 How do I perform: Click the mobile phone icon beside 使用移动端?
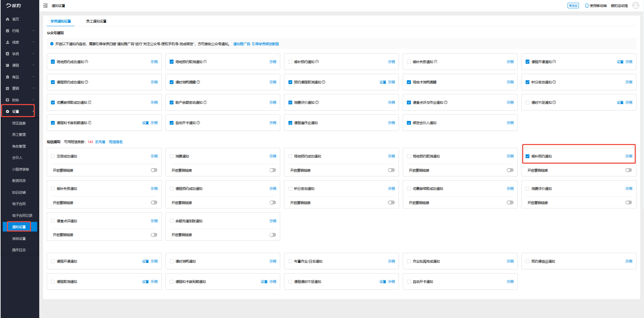click(587, 6)
